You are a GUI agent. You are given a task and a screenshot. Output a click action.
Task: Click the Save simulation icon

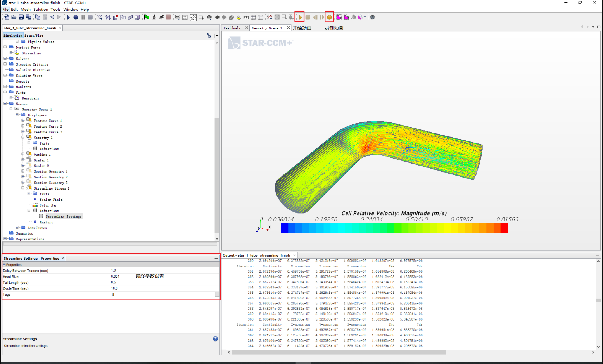coord(21,17)
